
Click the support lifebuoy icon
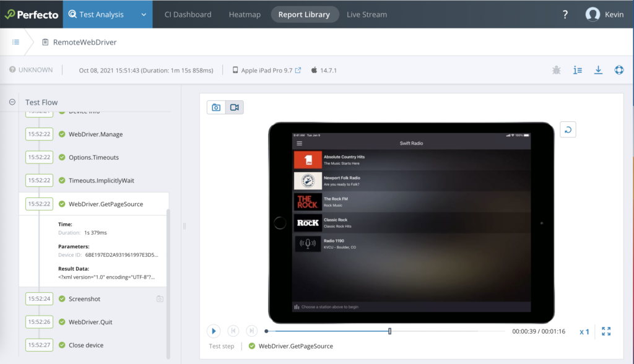(x=619, y=70)
